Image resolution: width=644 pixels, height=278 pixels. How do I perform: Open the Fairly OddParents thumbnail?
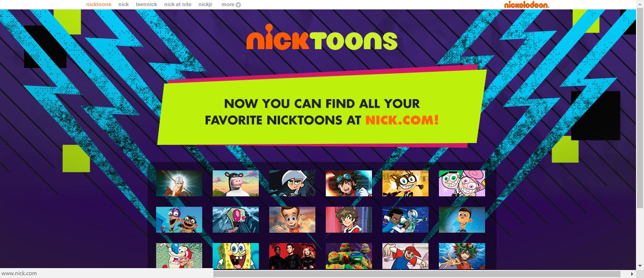(462, 183)
